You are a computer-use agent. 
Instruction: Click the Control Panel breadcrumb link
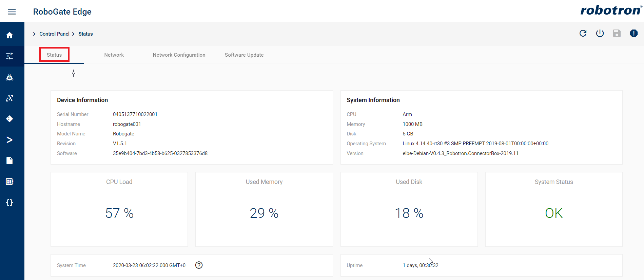click(54, 34)
